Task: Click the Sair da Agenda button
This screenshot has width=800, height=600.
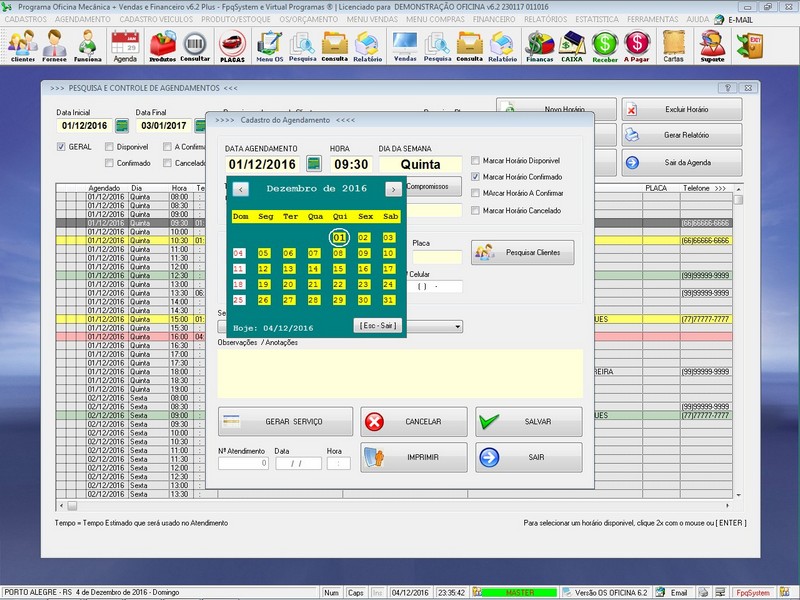Action: [x=682, y=163]
